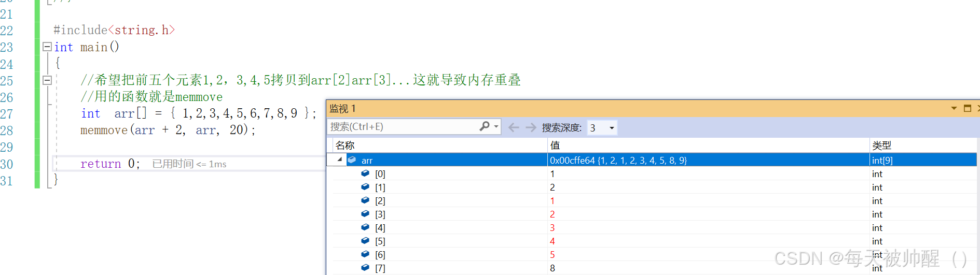This screenshot has height=275, width=980.
Task: Click the int[9] type cell for arr
Action: coord(882,161)
